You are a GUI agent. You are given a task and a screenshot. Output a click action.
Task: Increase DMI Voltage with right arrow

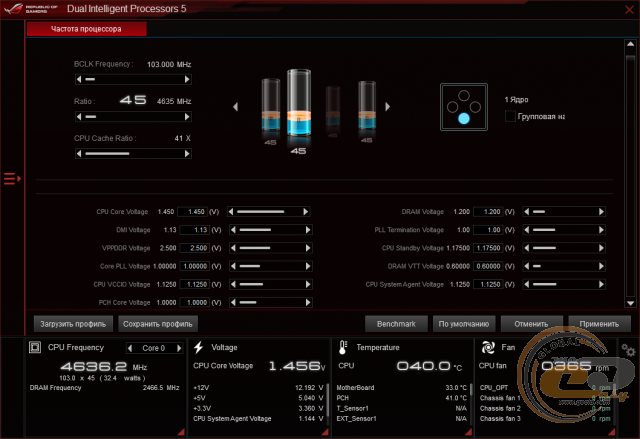pyautogui.click(x=308, y=230)
